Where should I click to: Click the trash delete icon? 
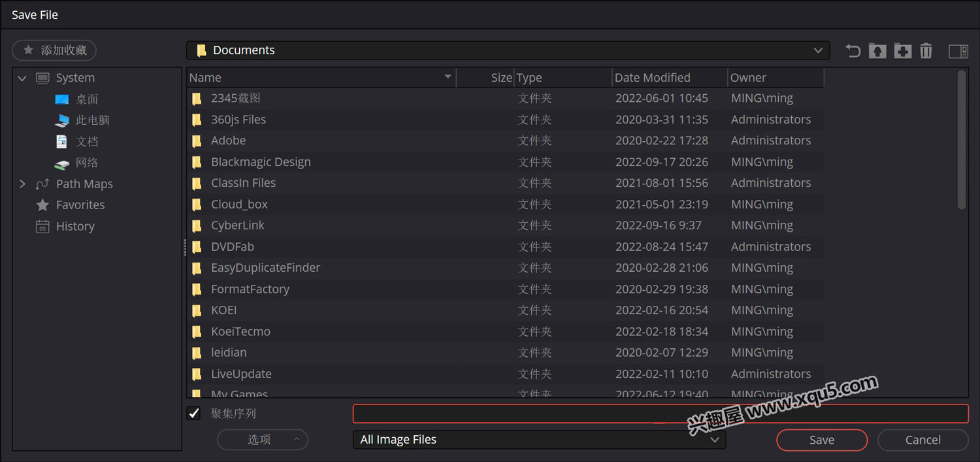pos(926,51)
